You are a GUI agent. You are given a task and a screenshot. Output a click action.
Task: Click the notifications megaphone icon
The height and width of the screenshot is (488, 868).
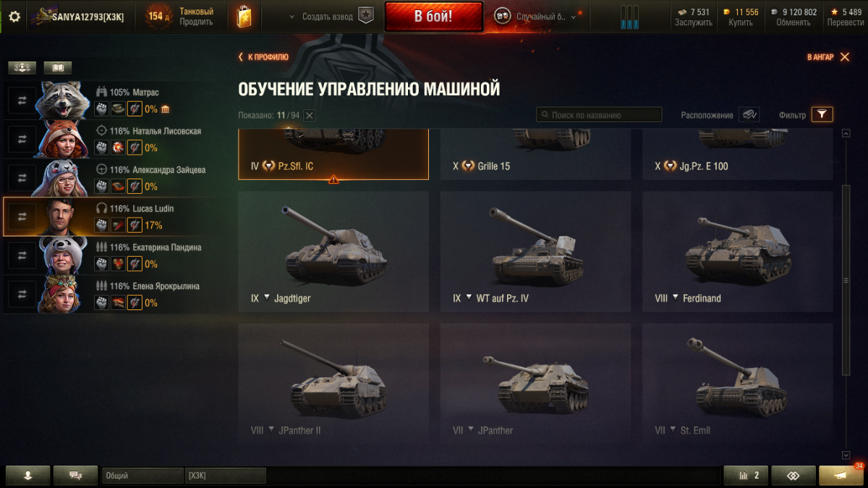coord(841,476)
